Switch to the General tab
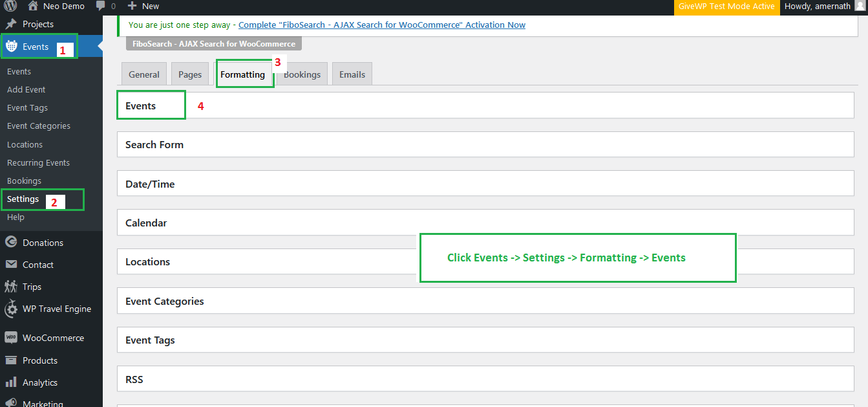The width and height of the screenshot is (868, 407). [144, 74]
